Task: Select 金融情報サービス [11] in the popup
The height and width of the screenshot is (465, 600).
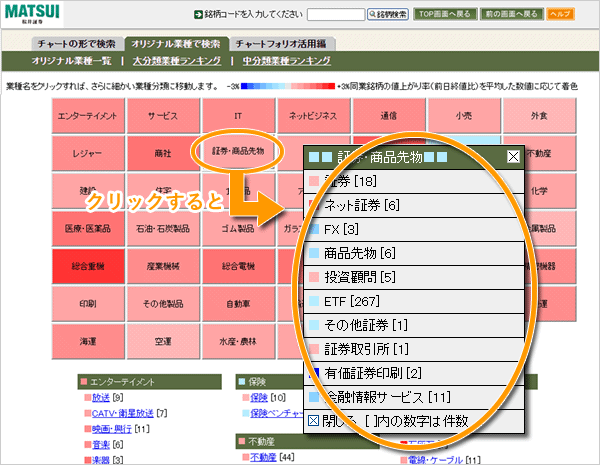Action: tap(414, 397)
